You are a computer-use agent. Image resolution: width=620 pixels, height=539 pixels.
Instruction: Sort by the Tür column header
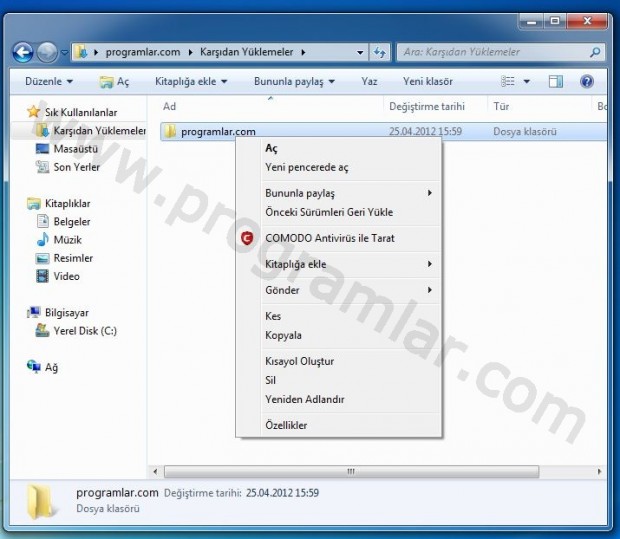501,106
